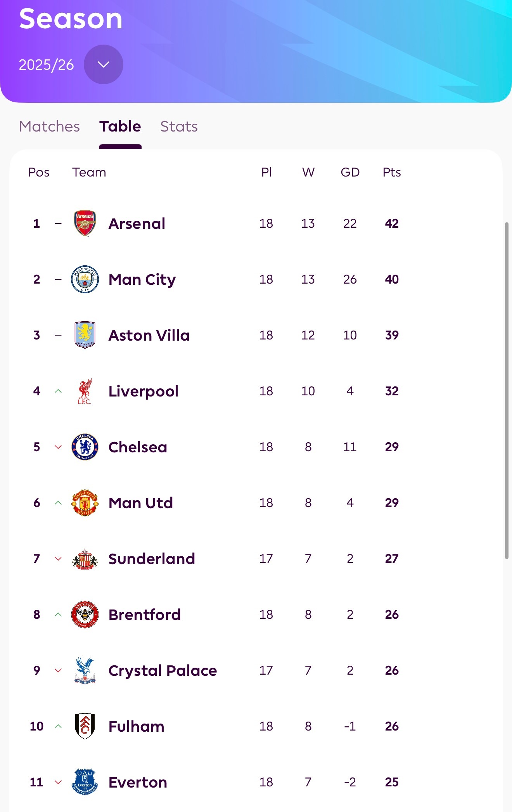The image size is (512, 812).
Task: Switch to the Matches tab
Action: click(x=49, y=126)
